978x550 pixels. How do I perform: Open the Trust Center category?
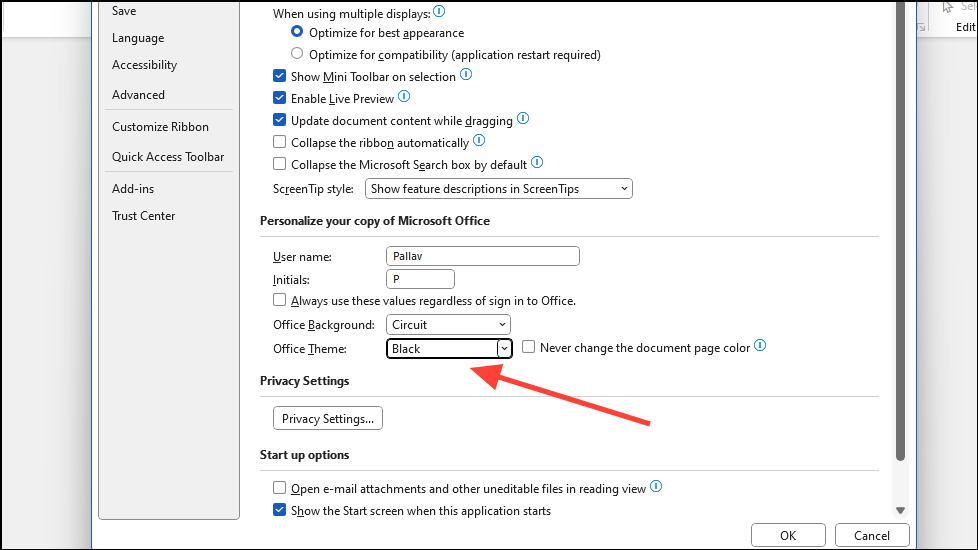pyautogui.click(x=143, y=216)
